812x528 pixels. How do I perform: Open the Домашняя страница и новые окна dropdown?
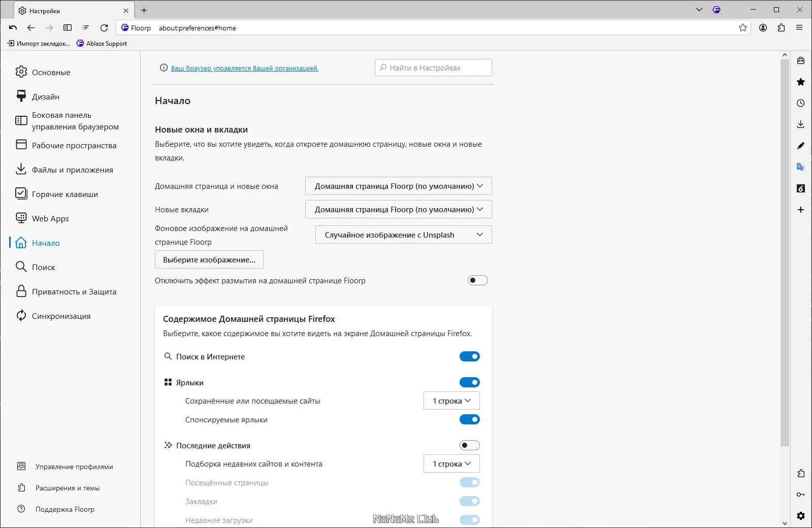click(399, 186)
